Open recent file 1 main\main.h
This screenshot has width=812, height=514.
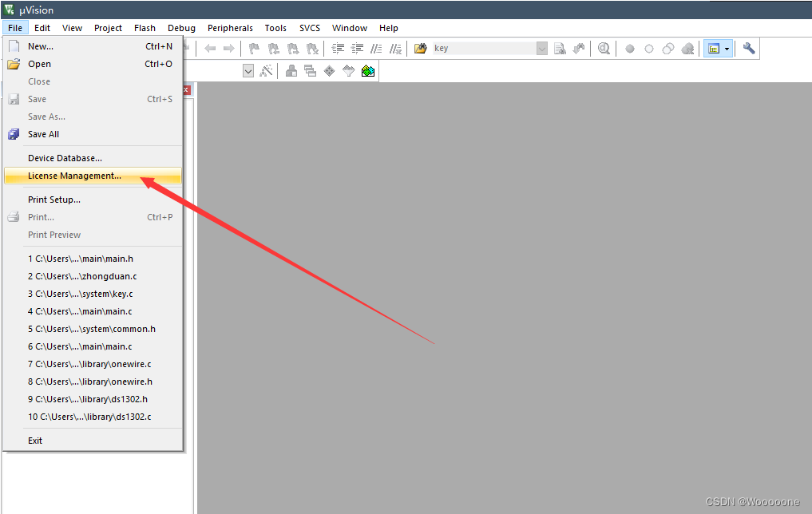point(93,259)
